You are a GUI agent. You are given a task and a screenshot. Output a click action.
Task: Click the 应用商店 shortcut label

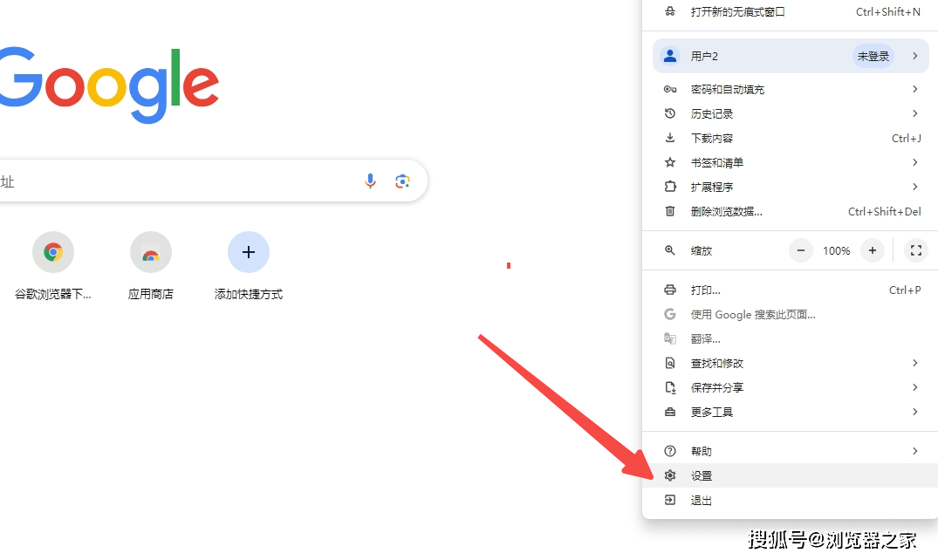(x=151, y=294)
